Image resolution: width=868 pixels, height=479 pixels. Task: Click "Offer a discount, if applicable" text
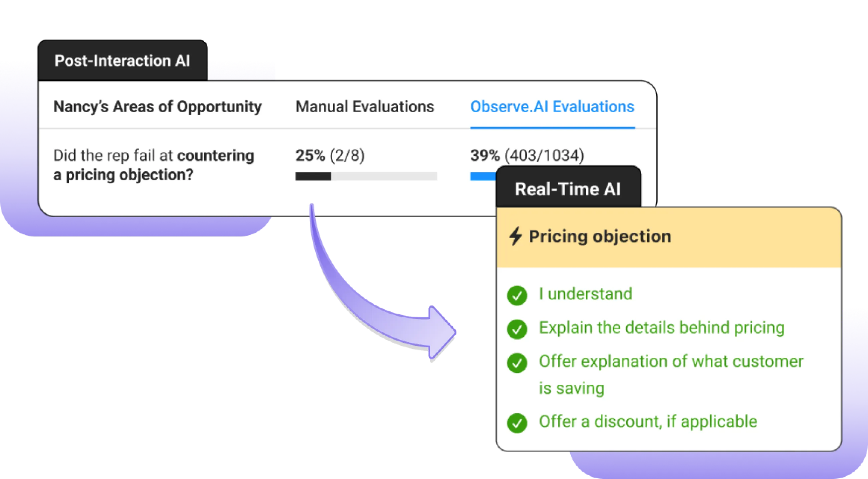pos(648,421)
